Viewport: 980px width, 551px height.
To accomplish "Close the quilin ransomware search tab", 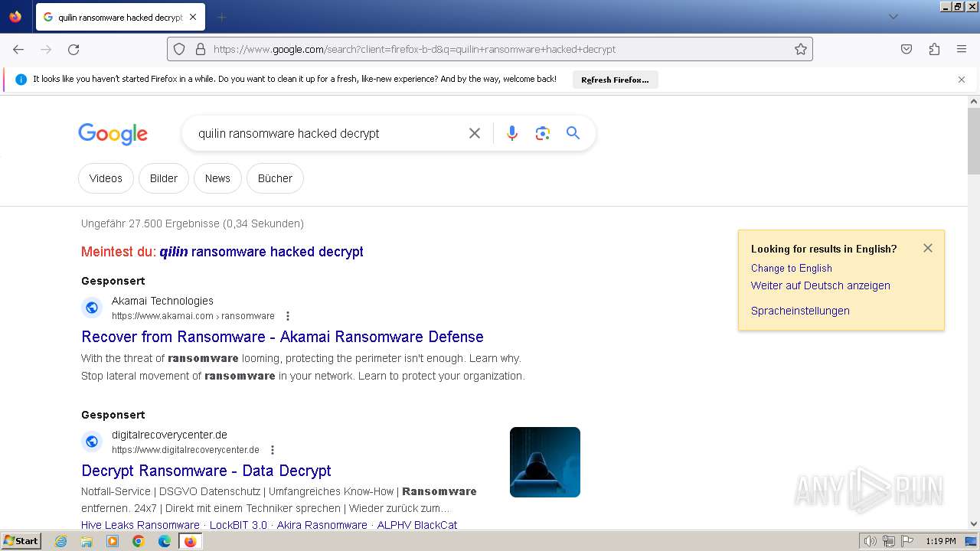I will coord(192,17).
